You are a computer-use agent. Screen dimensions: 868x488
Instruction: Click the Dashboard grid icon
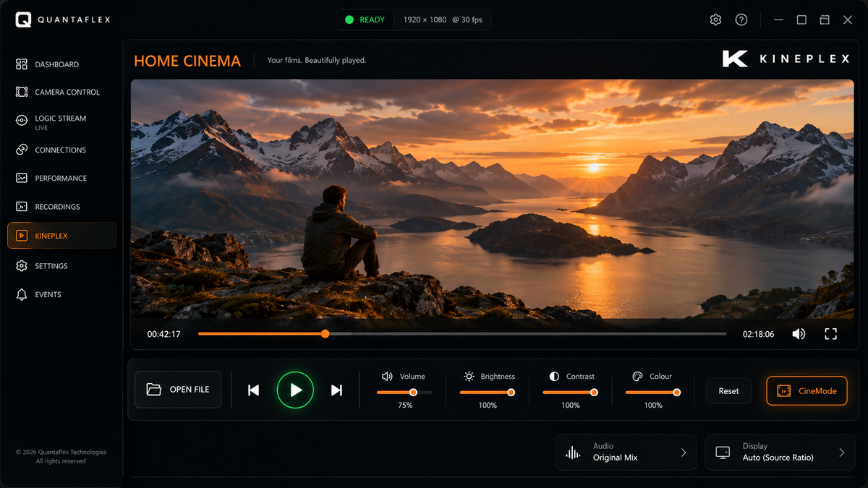pos(22,64)
